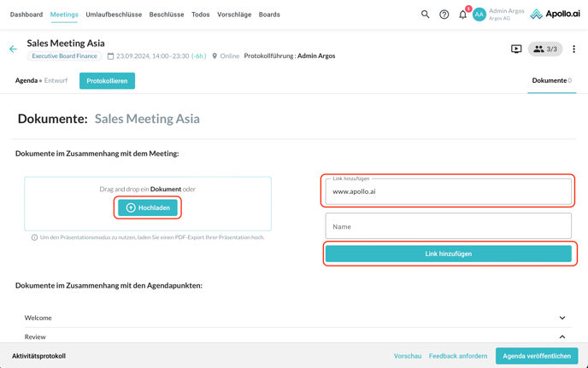
Task: Start presentation mode play icon
Action: (x=516, y=50)
